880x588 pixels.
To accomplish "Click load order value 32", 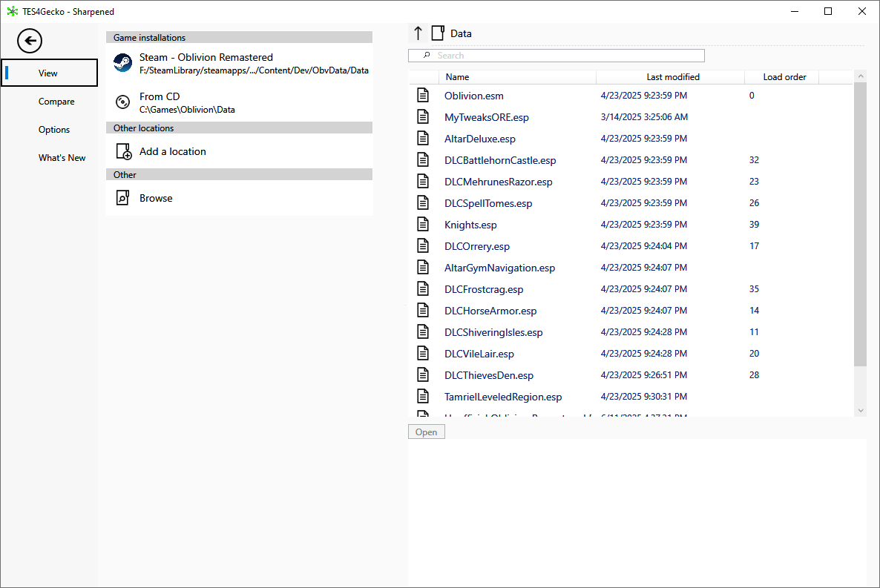I will (x=755, y=160).
